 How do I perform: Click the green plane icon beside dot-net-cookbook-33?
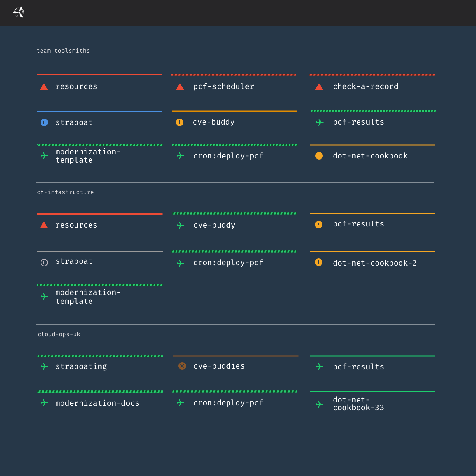click(x=319, y=404)
